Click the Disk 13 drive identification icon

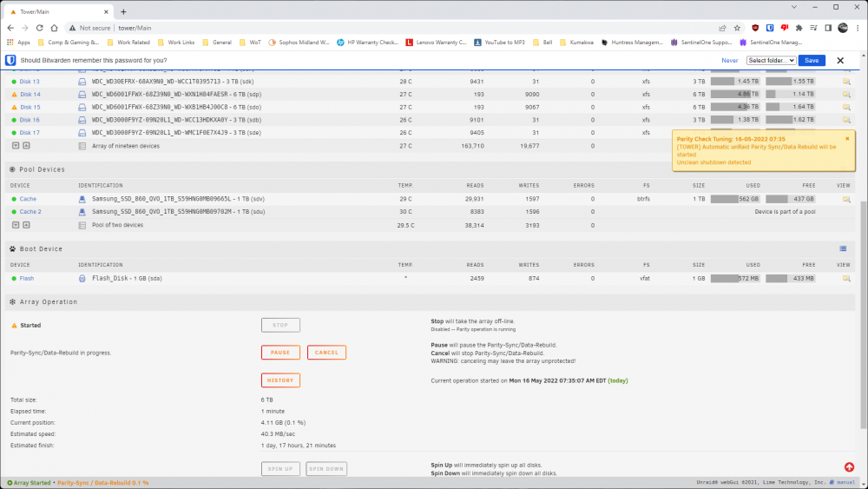[82, 82]
